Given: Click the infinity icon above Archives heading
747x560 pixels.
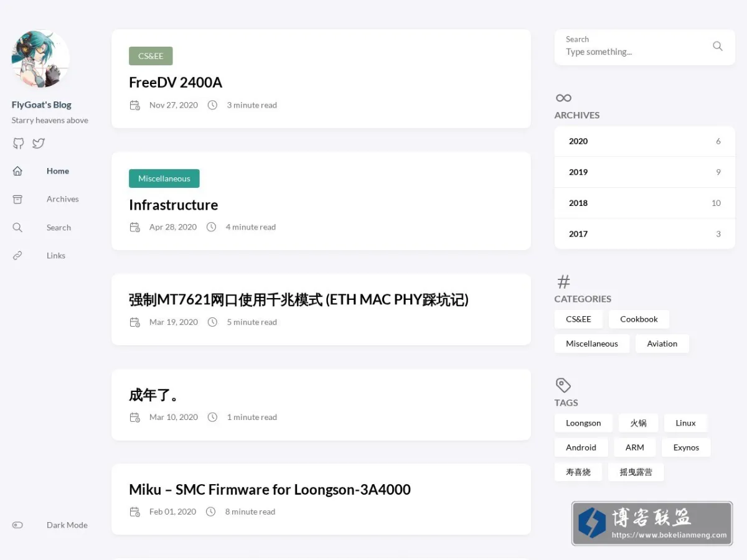Looking at the screenshot, I should 563,98.
